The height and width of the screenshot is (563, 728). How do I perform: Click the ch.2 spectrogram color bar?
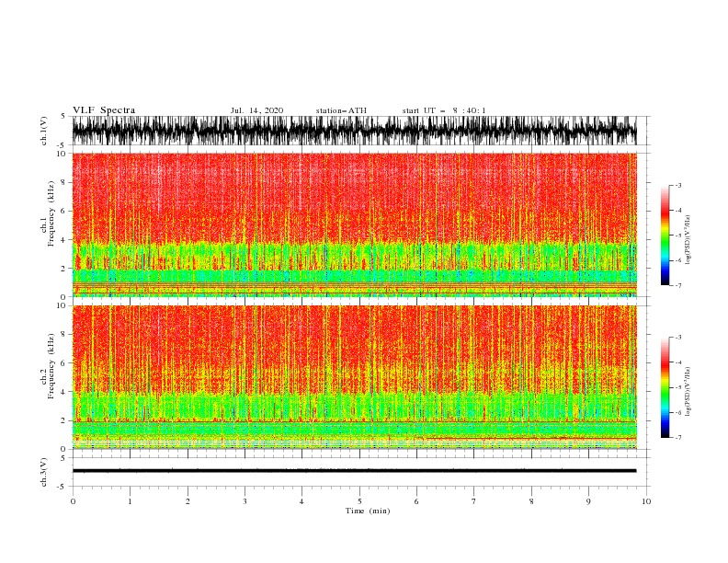click(x=665, y=387)
